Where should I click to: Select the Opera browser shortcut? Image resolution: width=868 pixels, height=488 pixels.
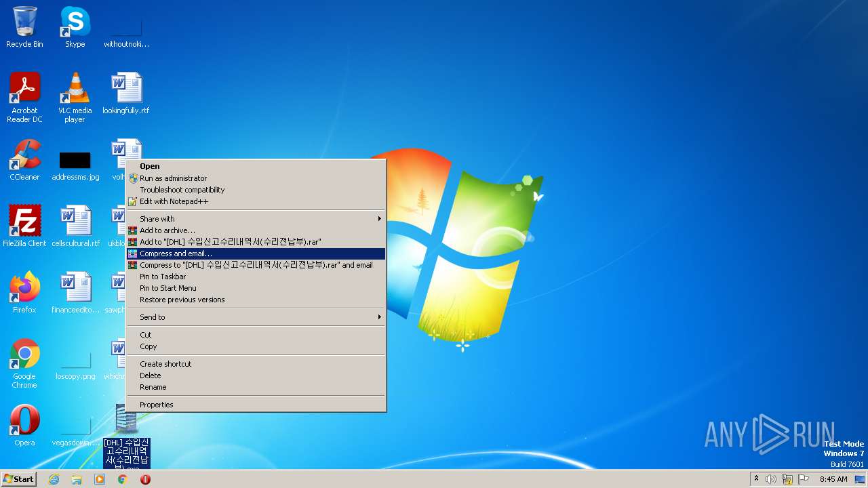point(24,426)
